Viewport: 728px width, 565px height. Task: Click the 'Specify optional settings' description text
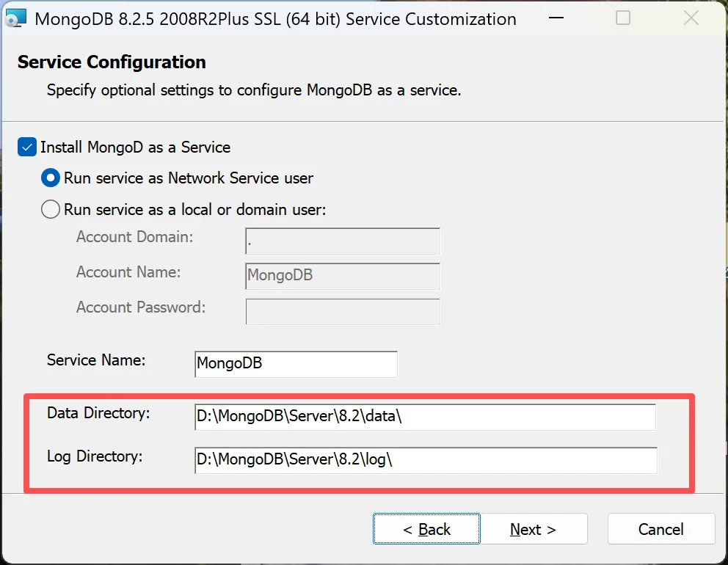[x=254, y=90]
